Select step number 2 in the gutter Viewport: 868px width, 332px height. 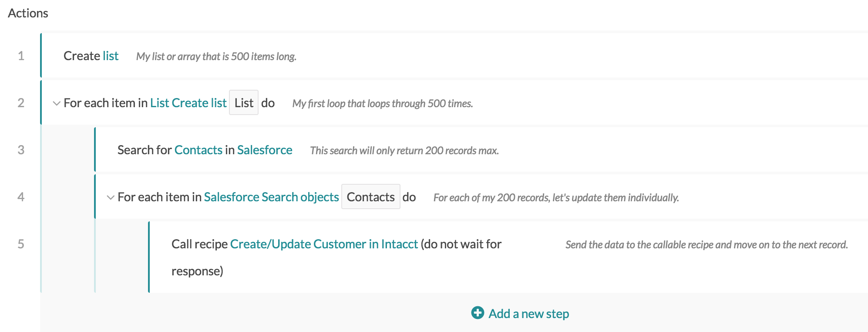click(x=21, y=103)
